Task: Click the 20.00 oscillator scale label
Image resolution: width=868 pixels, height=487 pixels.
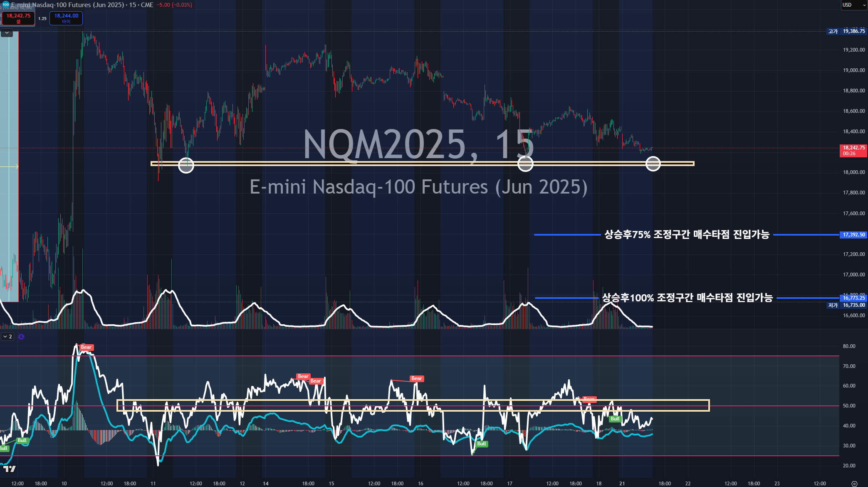Action: pos(849,466)
